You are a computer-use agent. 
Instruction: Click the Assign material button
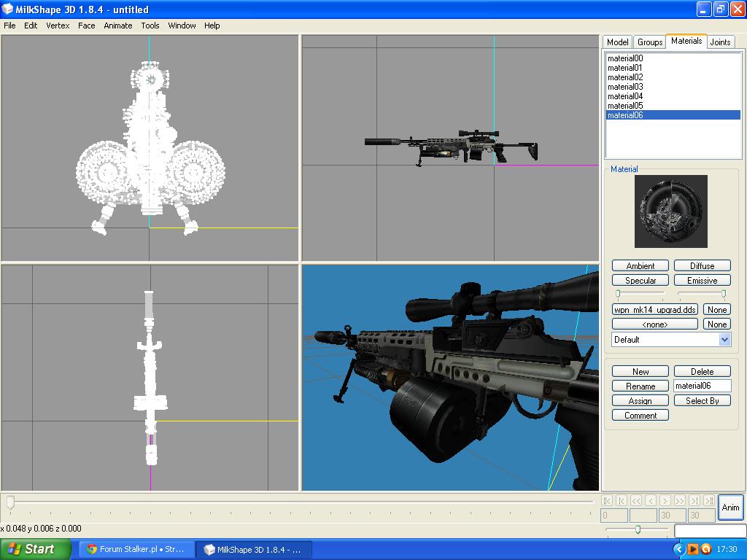(x=640, y=401)
